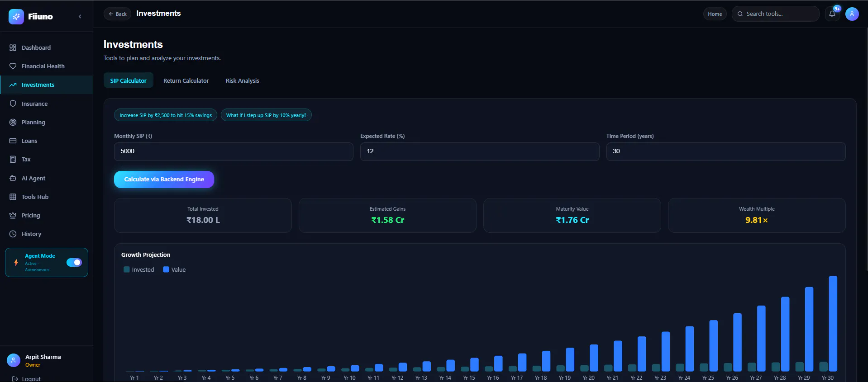Click the Agent Mode lightning bolt icon
This screenshot has width=868, height=382.
click(x=16, y=263)
